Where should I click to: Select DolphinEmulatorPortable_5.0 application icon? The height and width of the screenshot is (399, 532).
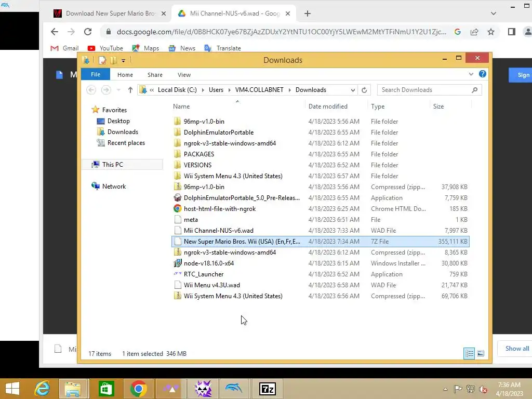(177, 198)
